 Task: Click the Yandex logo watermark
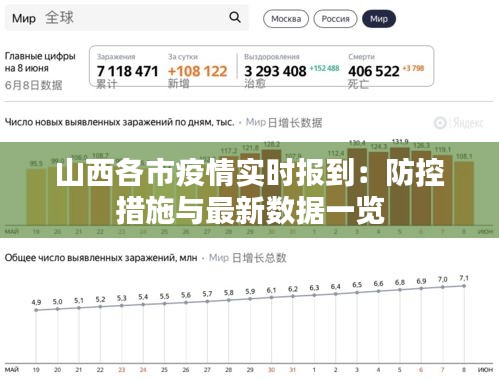pos(459,123)
